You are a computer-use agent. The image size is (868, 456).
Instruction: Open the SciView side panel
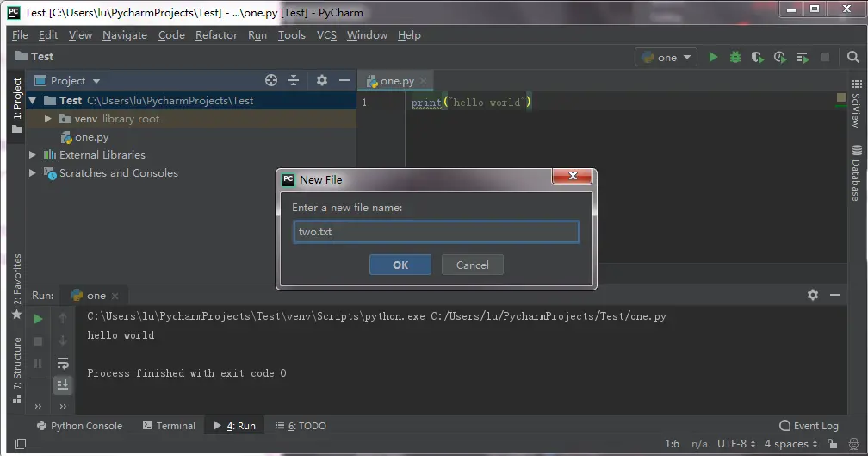point(856,103)
